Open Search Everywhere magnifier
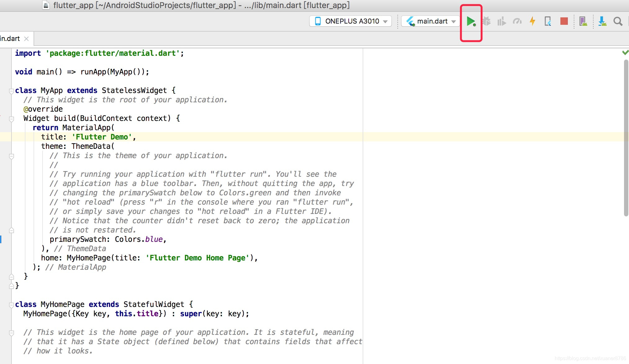Image resolution: width=629 pixels, height=364 pixels. click(x=618, y=21)
